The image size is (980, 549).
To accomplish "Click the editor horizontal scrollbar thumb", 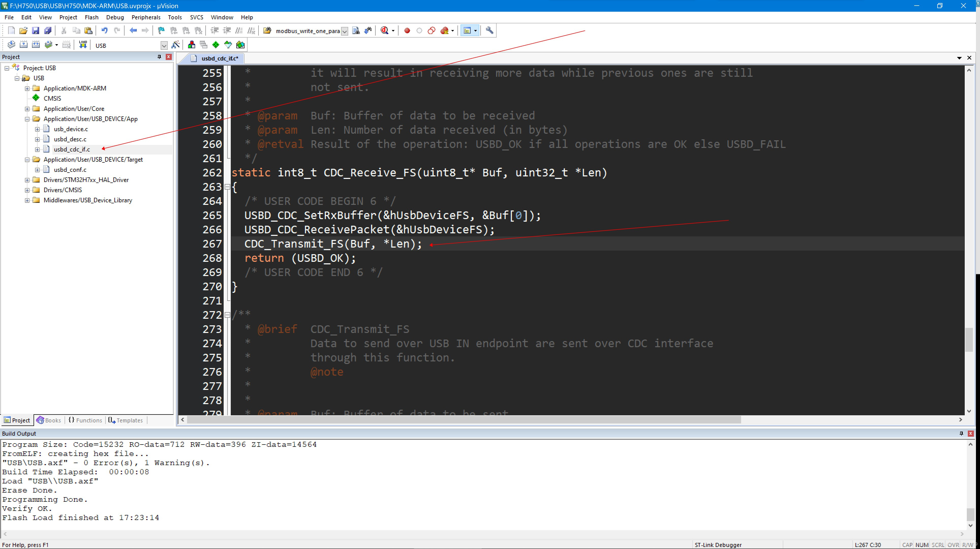I will coord(464,420).
